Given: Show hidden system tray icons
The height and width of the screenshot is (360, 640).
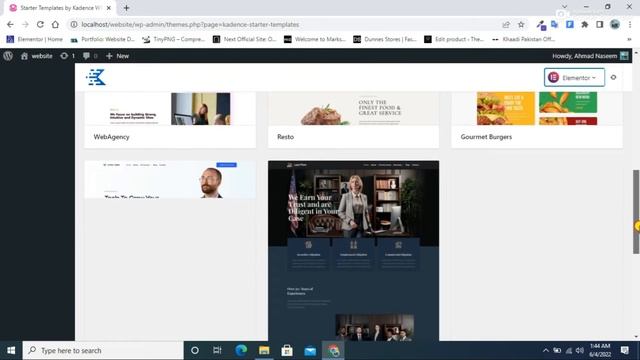Looking at the screenshot, I should click(546, 350).
